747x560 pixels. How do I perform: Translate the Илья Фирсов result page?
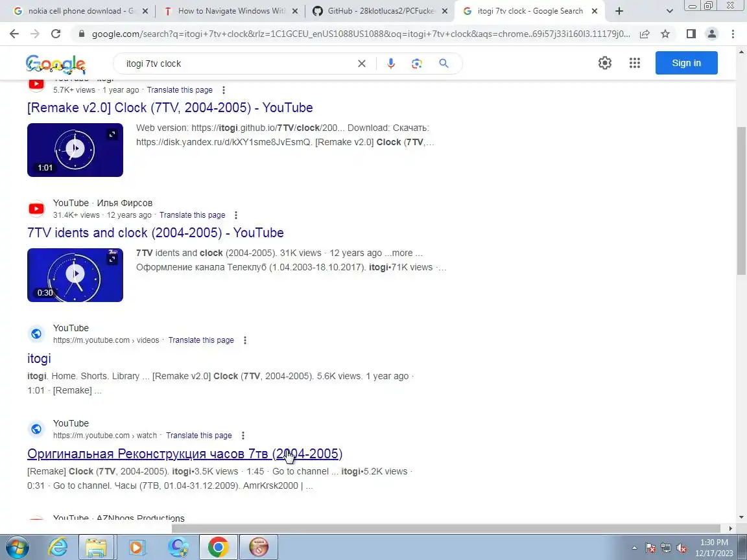(193, 215)
